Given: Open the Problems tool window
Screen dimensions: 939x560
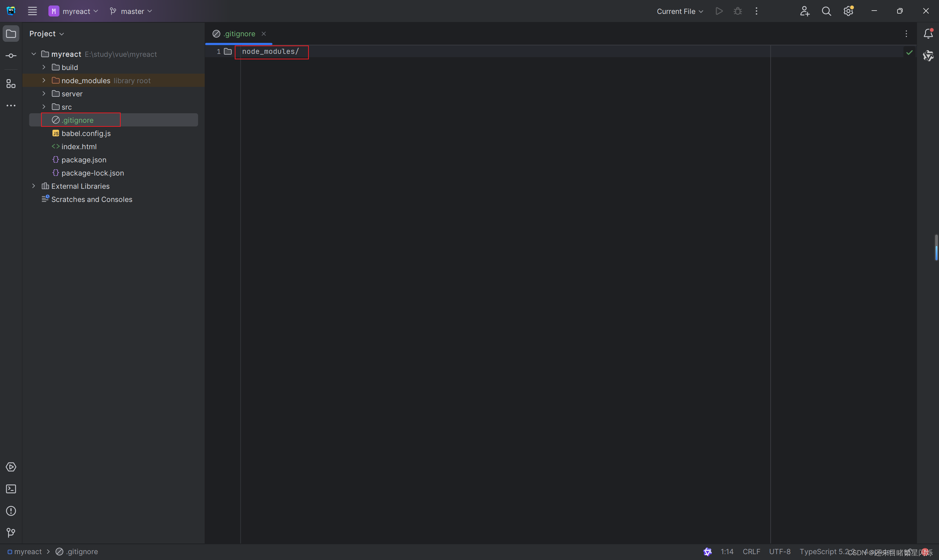Looking at the screenshot, I should click(x=11, y=511).
